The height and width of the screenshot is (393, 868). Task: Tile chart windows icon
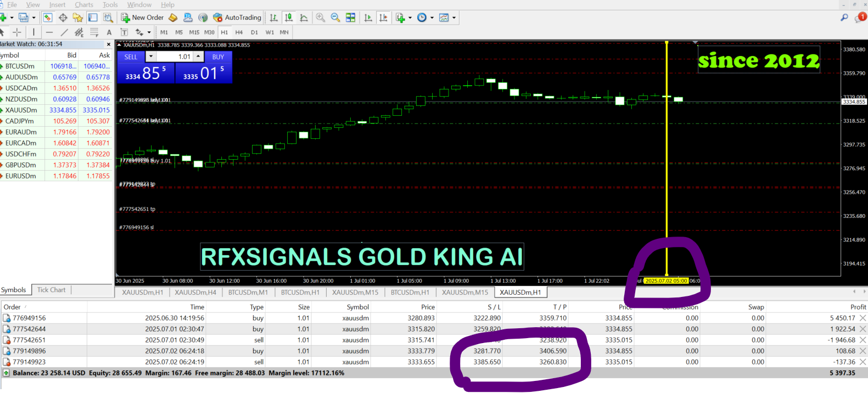click(351, 18)
